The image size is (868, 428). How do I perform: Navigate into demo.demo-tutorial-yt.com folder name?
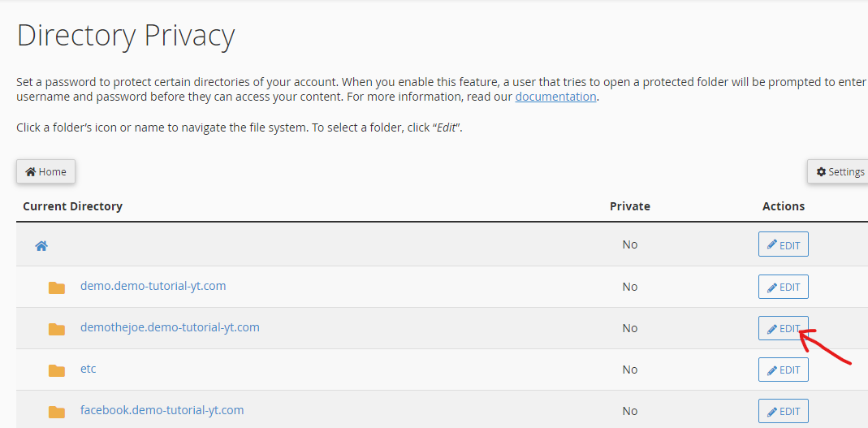click(x=153, y=286)
